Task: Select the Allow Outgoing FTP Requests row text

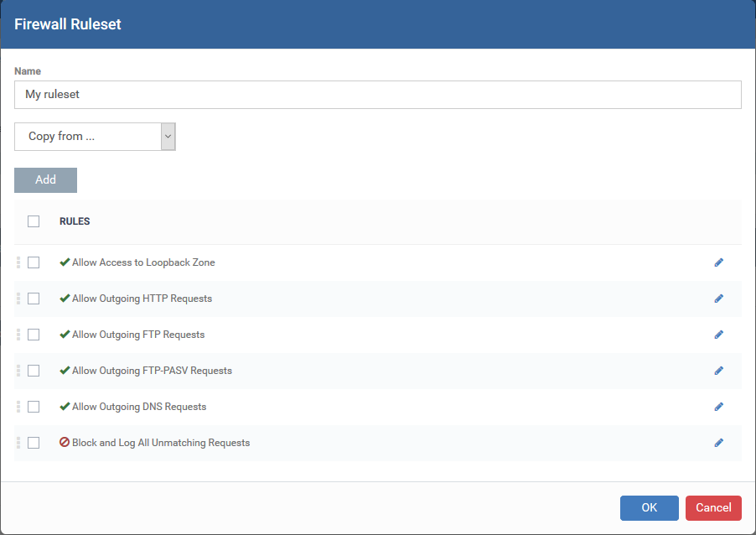Action: click(138, 335)
